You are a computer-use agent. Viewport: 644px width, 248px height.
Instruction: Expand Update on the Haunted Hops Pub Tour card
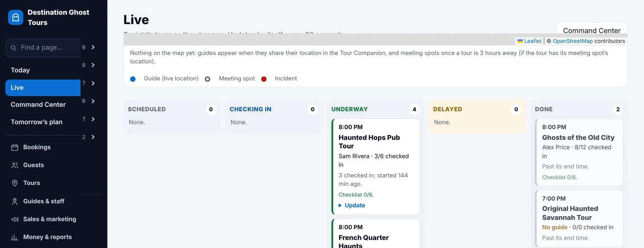tap(352, 205)
